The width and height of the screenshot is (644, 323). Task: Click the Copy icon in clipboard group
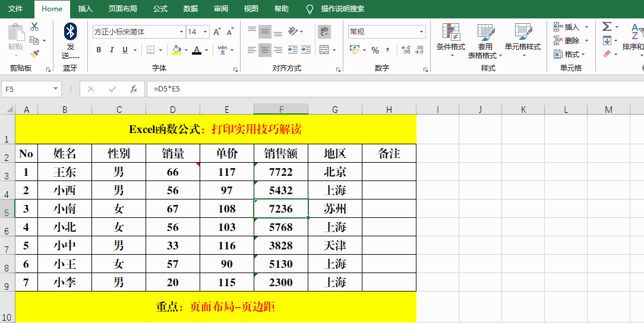34,40
